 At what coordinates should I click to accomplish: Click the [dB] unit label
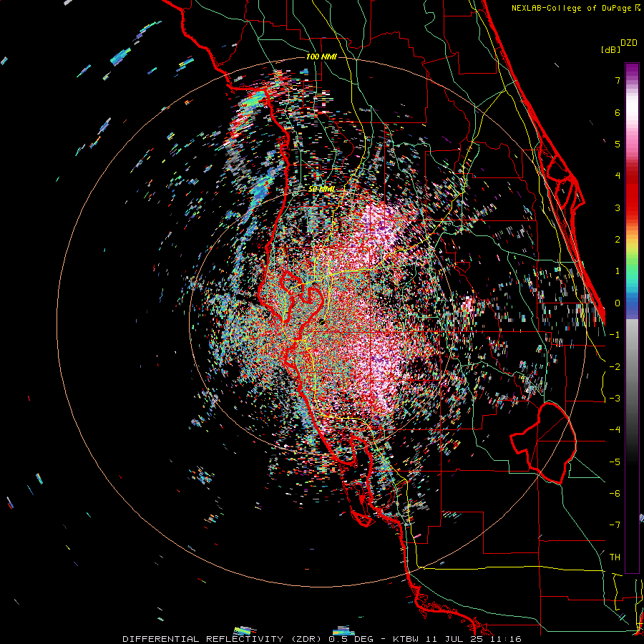tap(610, 50)
